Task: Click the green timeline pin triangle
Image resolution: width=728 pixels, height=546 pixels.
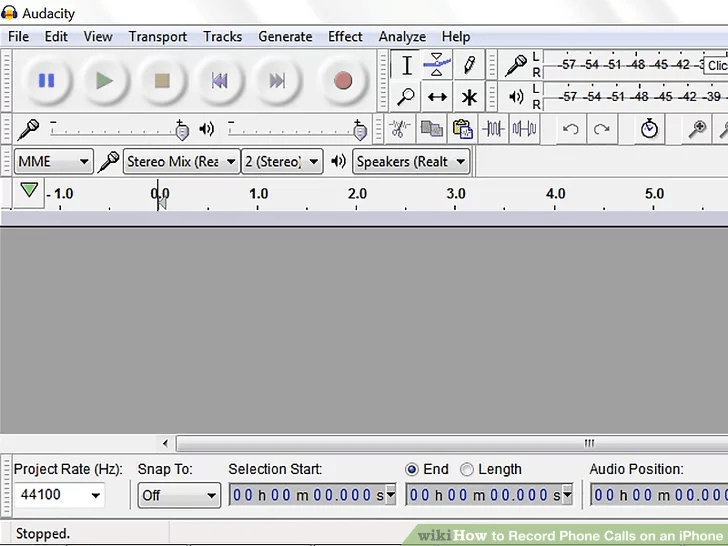Action: (29, 189)
